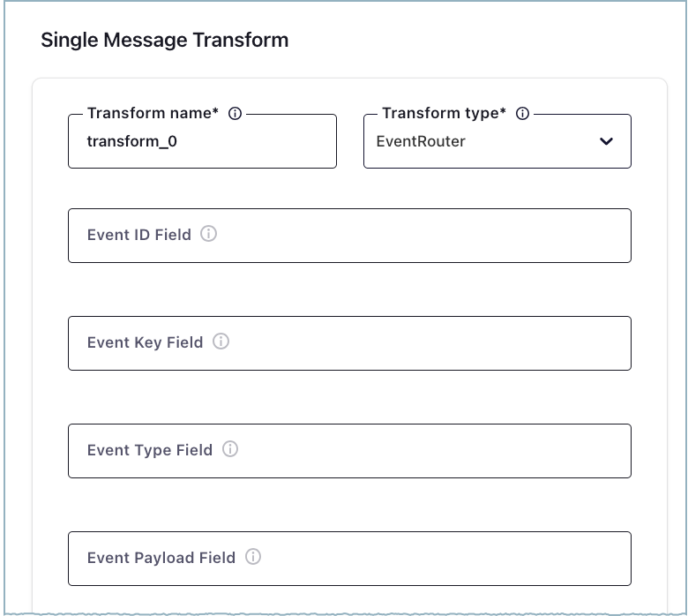Click the "Event Type Field" placeholder text
Image resolution: width=688 pixels, height=616 pixels.
click(x=150, y=451)
